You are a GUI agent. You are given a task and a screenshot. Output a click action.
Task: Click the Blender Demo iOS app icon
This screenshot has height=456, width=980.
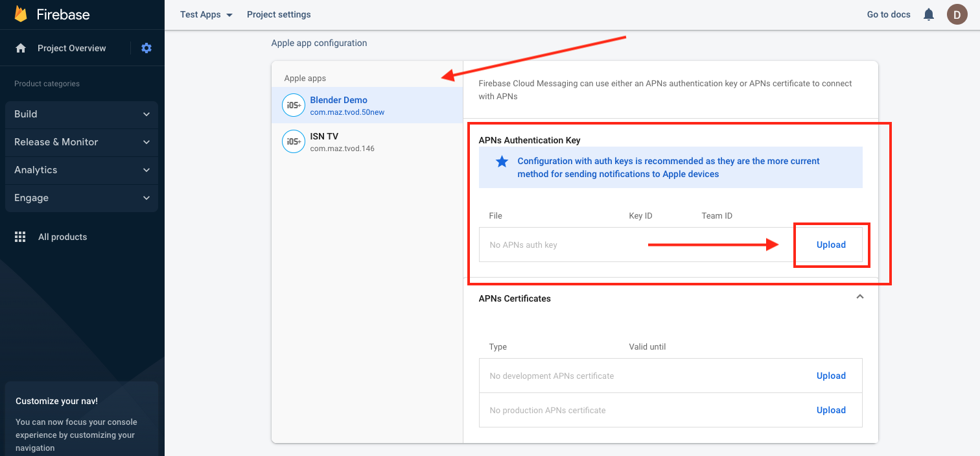[x=294, y=105]
